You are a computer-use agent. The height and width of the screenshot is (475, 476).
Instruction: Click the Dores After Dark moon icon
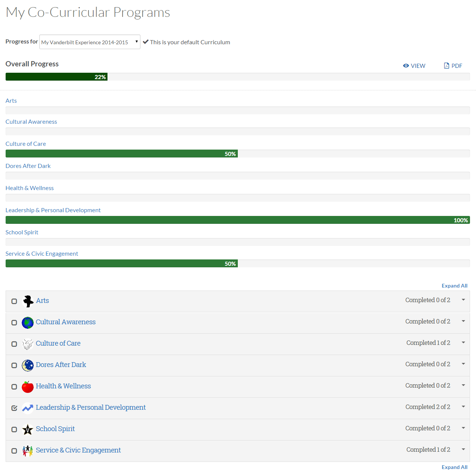pyautogui.click(x=27, y=365)
